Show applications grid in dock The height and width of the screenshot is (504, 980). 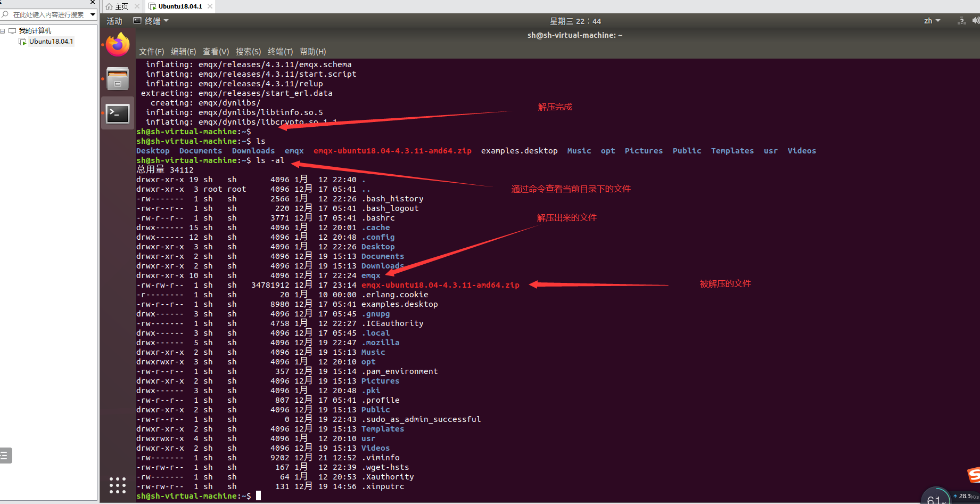click(118, 485)
